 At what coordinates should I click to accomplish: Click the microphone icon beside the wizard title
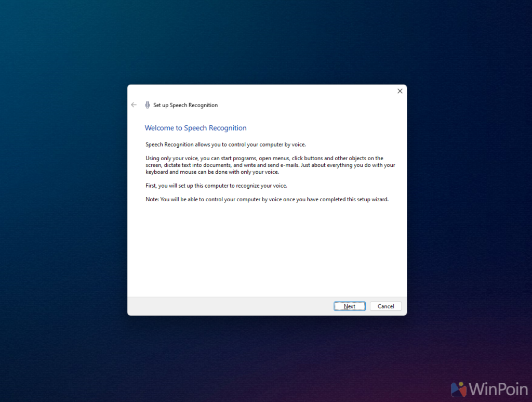(148, 105)
